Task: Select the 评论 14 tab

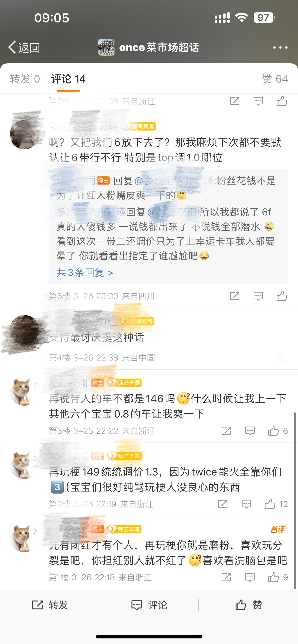Action: click(68, 79)
